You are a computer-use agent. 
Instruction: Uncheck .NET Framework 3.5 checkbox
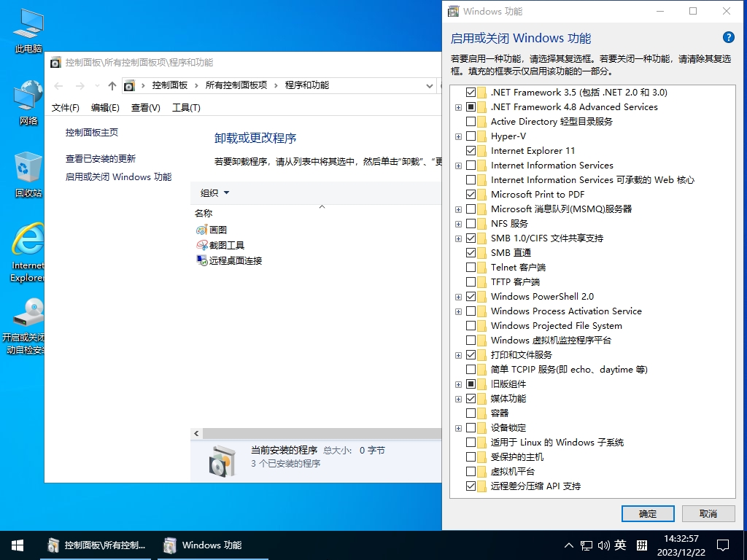(471, 93)
